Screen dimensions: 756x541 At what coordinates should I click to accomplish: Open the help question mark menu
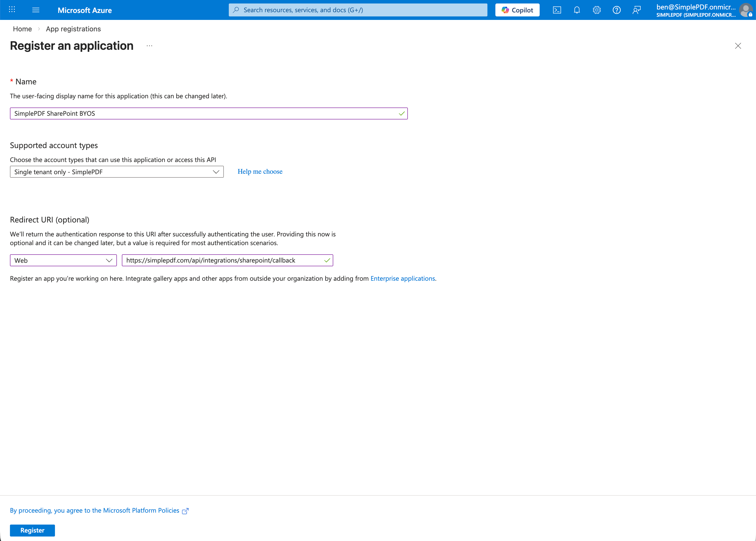[x=616, y=10]
